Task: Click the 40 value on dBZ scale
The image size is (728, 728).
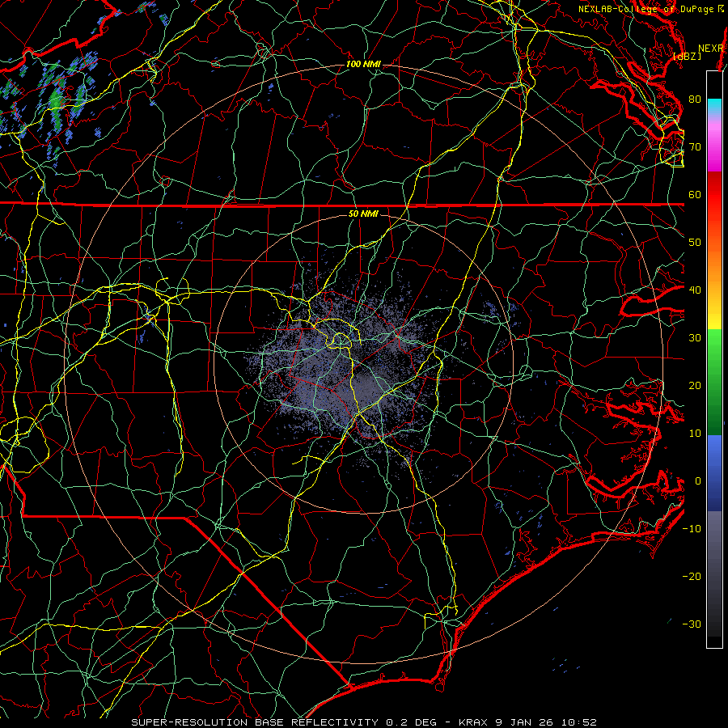Action: click(x=695, y=290)
